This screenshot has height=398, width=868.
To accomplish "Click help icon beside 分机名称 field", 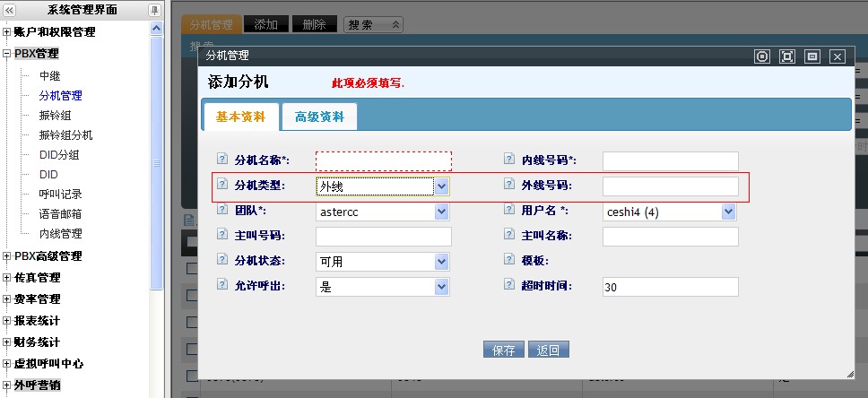I will pyautogui.click(x=222, y=160).
